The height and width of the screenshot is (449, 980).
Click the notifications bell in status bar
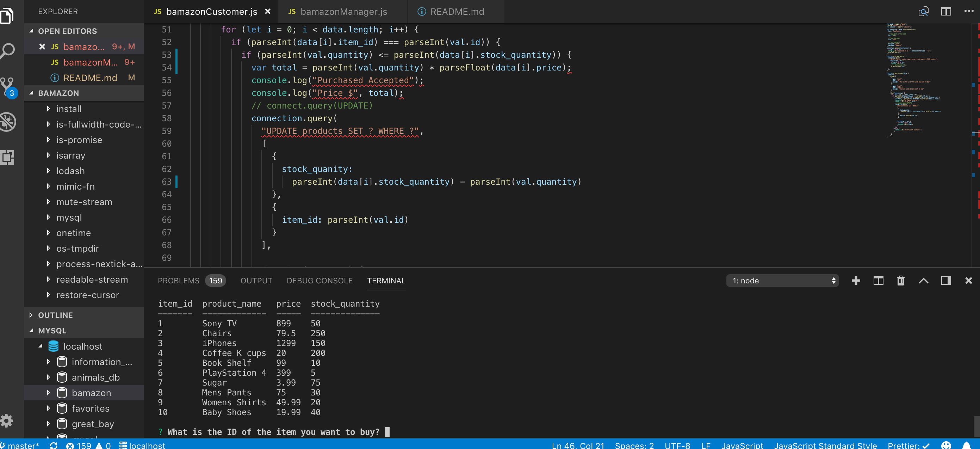pos(967,445)
